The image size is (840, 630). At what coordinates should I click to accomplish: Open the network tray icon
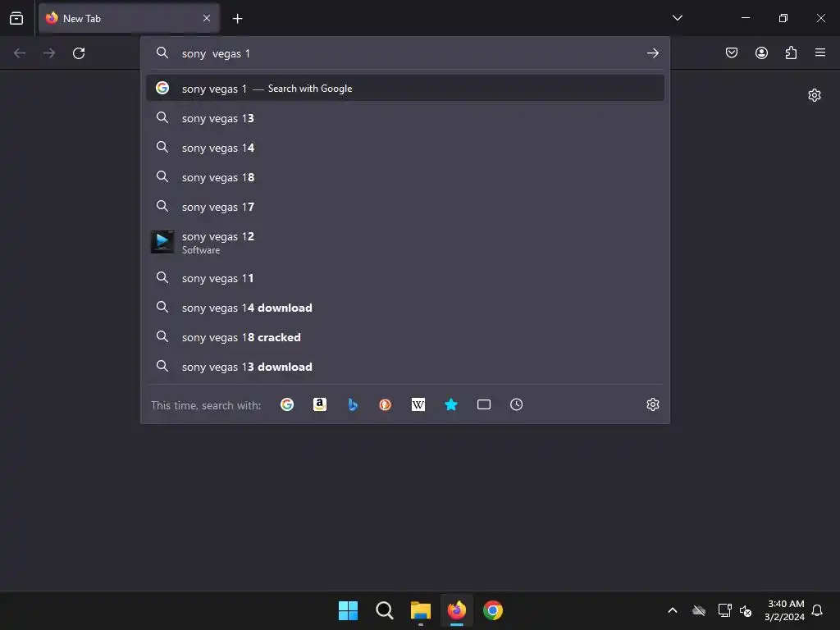point(724,610)
